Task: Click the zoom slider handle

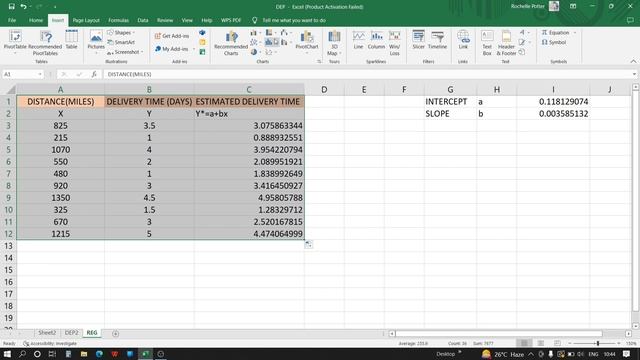Action: pos(598,343)
